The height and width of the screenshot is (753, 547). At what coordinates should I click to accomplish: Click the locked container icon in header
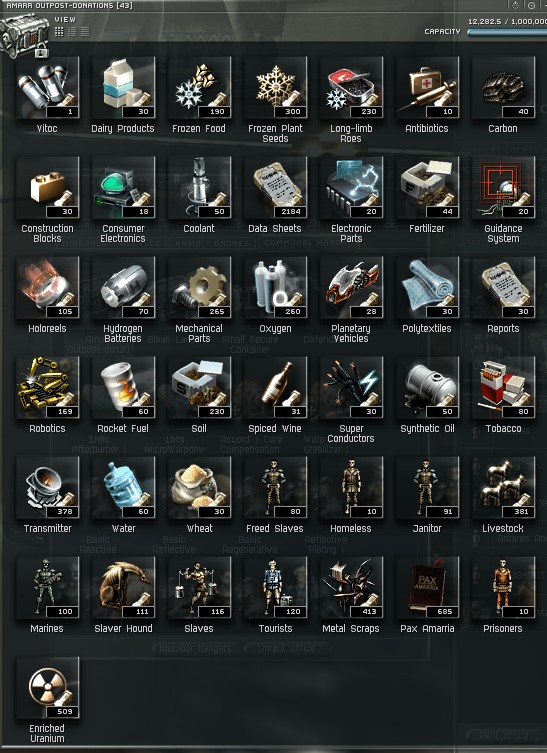(25, 36)
